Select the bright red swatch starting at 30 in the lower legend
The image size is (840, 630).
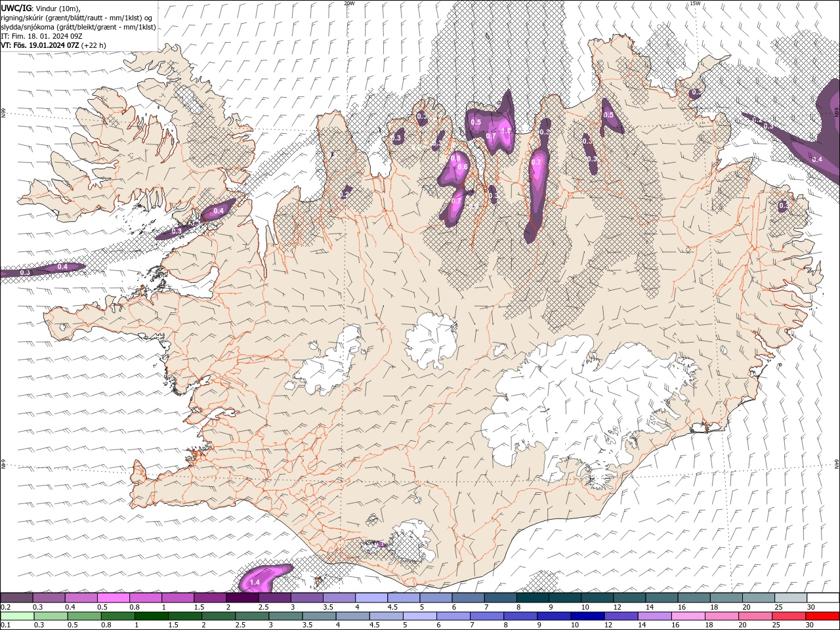pos(822,616)
